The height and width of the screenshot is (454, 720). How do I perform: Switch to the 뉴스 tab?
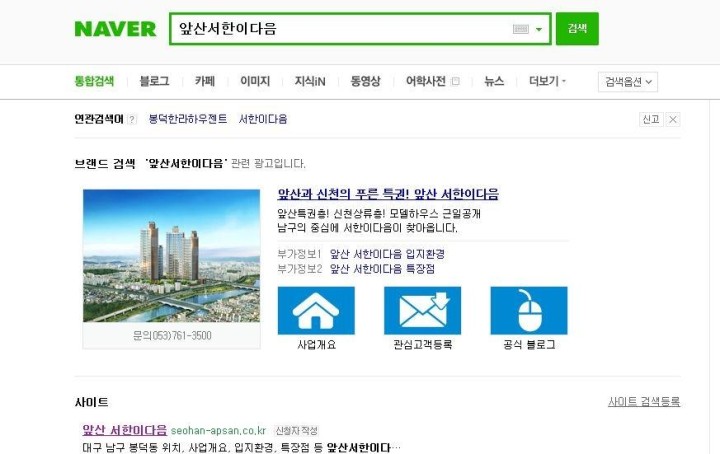[494, 81]
